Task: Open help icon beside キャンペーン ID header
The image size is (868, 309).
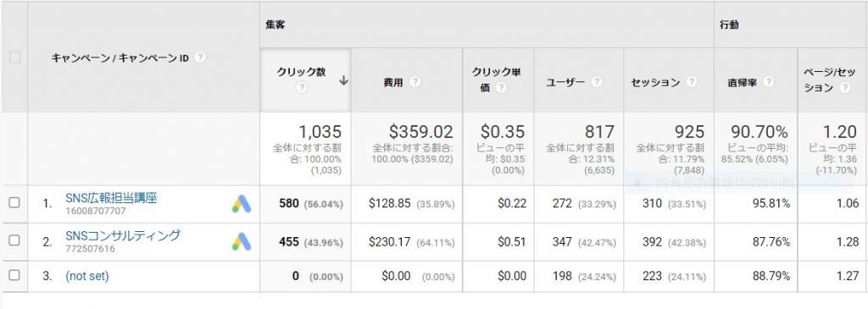Action: click(200, 58)
